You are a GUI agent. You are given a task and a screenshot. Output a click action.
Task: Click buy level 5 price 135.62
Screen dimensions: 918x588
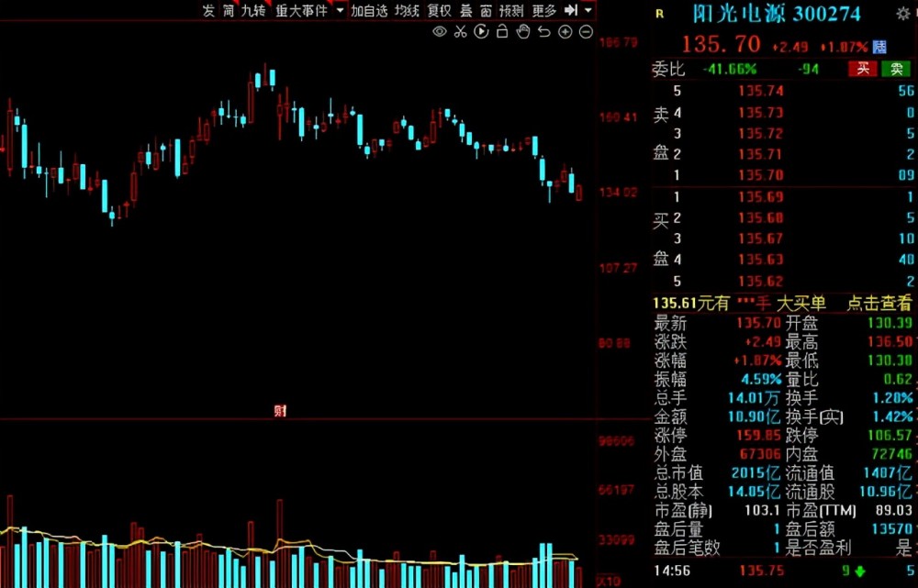760,282
